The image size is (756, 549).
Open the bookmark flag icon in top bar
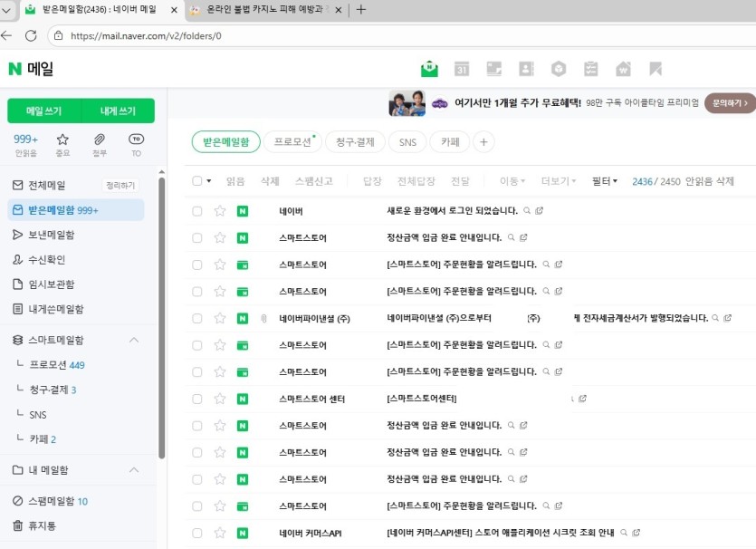[x=656, y=69]
